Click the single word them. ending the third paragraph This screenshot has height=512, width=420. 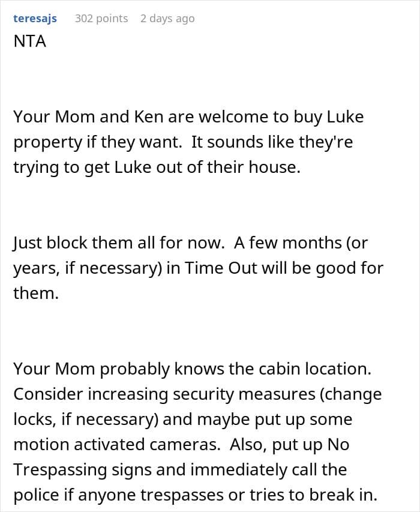click(36, 294)
